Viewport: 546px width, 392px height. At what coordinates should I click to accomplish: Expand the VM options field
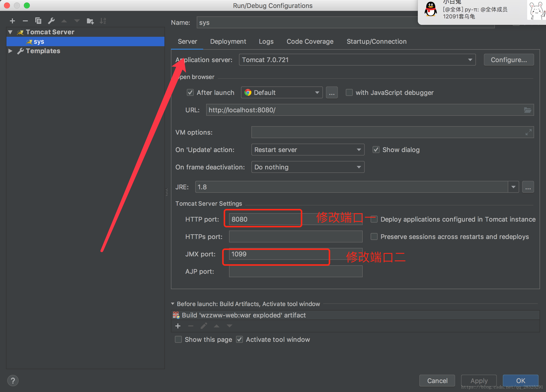(528, 132)
